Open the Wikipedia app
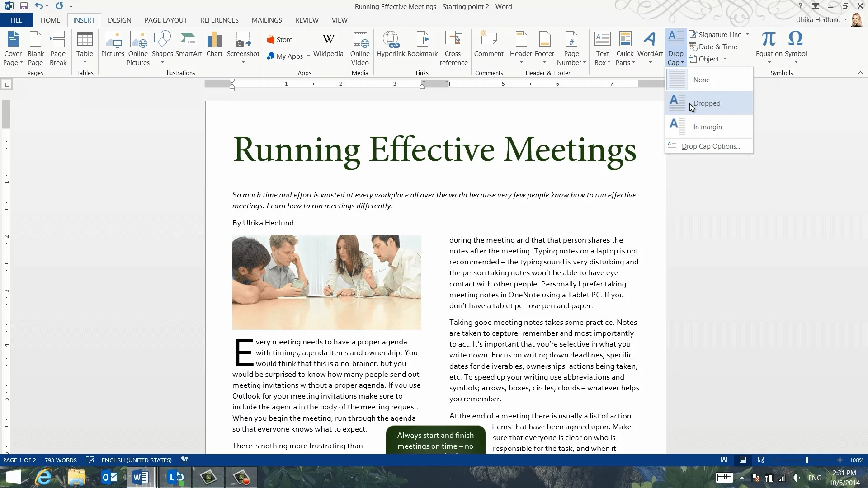Viewport: 868px width, 488px height. point(328,45)
